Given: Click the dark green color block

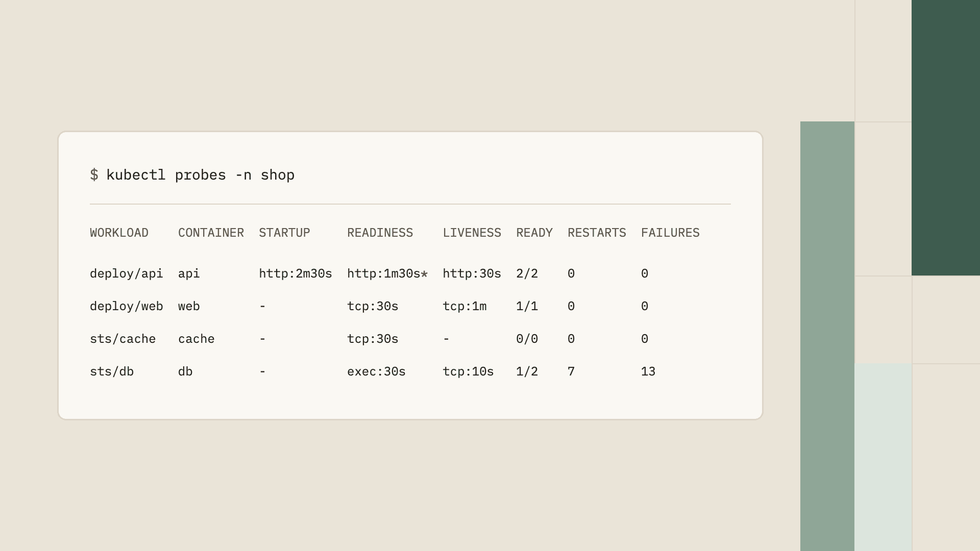Looking at the screenshot, I should 946,138.
